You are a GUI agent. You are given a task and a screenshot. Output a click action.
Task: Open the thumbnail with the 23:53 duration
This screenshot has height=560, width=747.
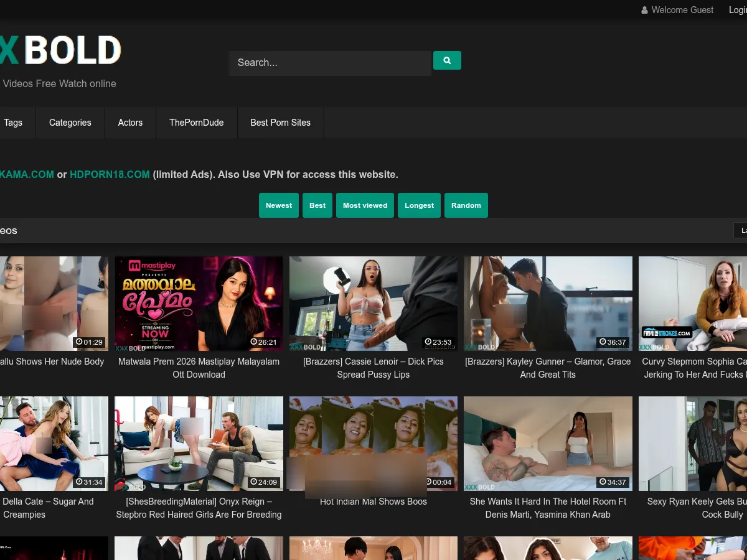tap(374, 304)
